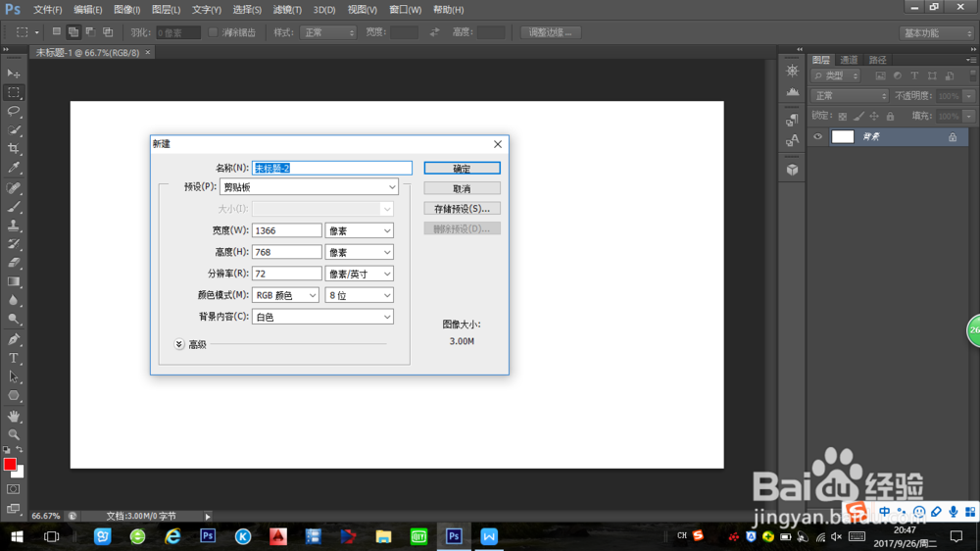
Task: Select the Lasso tool
Action: (13, 112)
